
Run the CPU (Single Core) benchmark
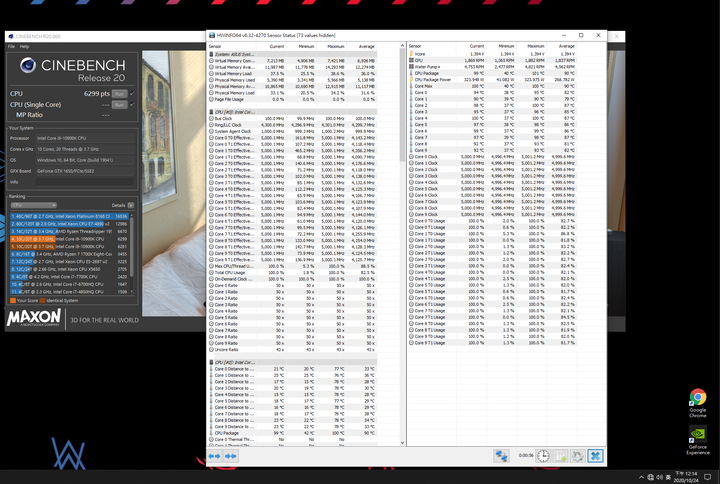click(x=119, y=105)
